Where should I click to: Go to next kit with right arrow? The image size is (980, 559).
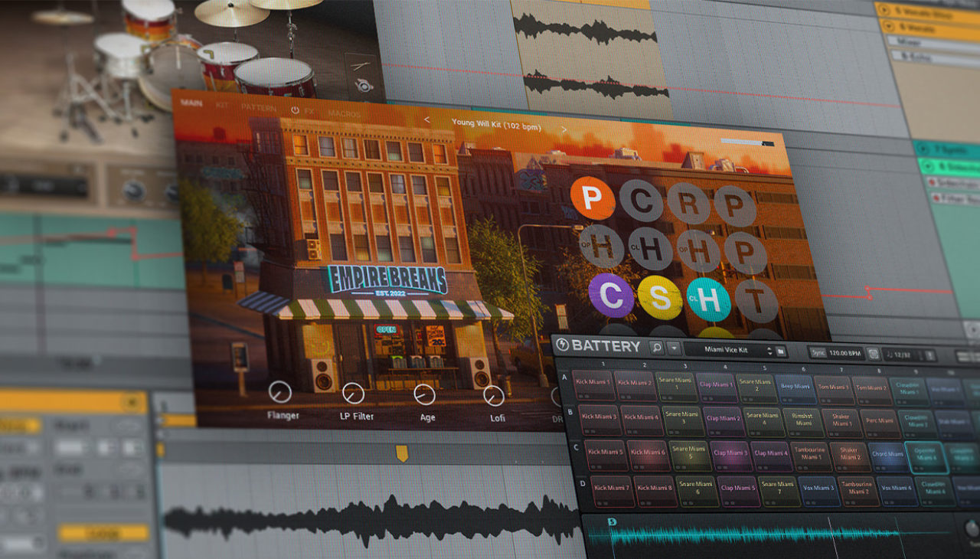click(564, 129)
